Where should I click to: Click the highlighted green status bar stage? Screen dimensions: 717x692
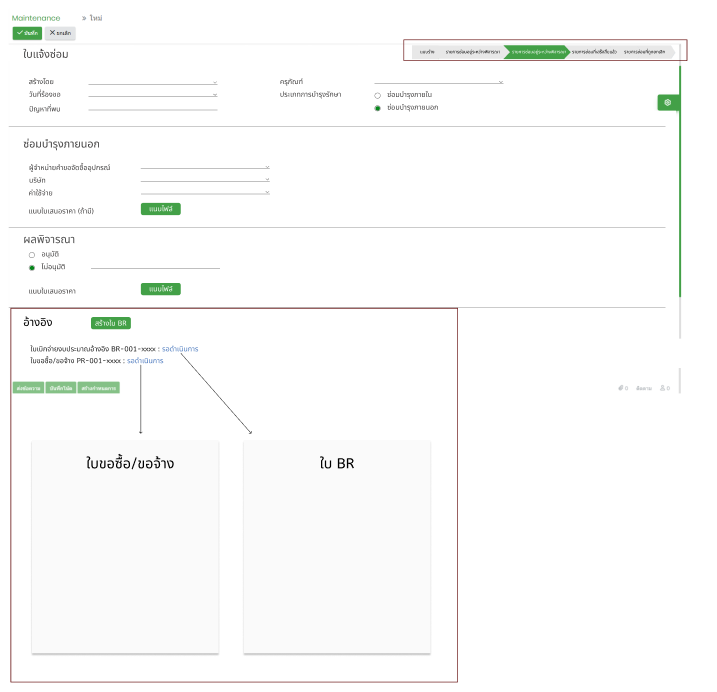point(536,51)
